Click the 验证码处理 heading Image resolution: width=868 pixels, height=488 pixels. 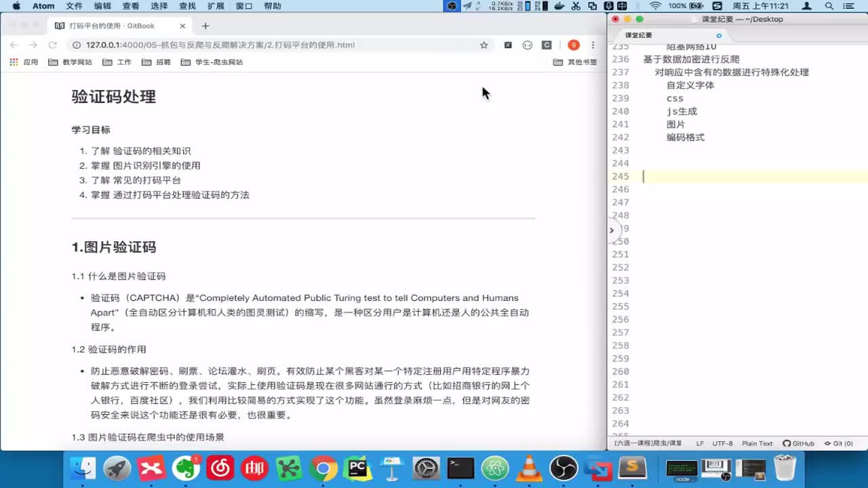pyautogui.click(x=114, y=96)
